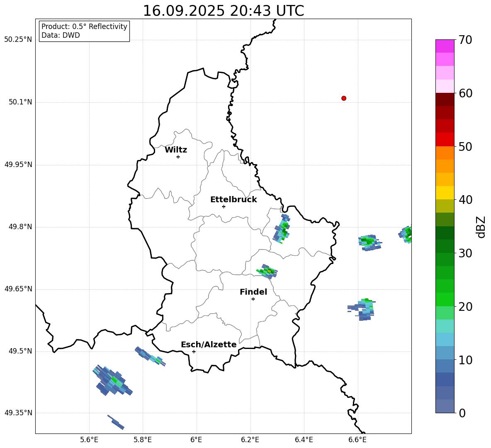Click 'Product: 0.5° Reflectivity' text

84,27
